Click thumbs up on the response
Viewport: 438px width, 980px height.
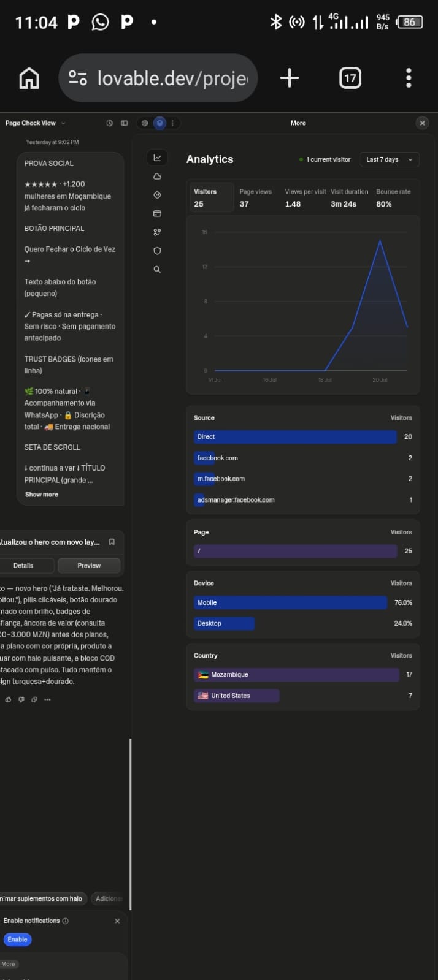click(8, 699)
